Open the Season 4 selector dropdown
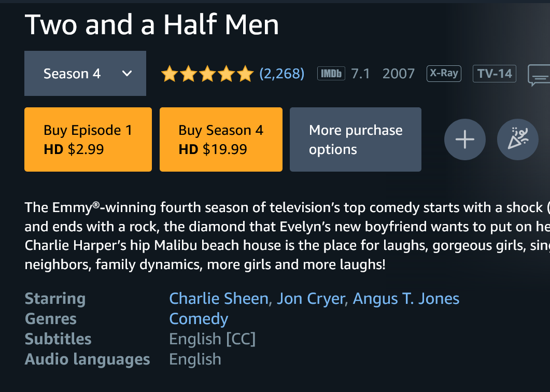550x392 pixels. pos(85,74)
